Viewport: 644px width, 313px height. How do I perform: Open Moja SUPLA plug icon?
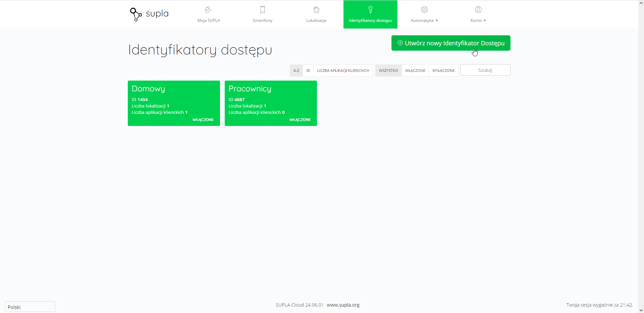tap(208, 10)
